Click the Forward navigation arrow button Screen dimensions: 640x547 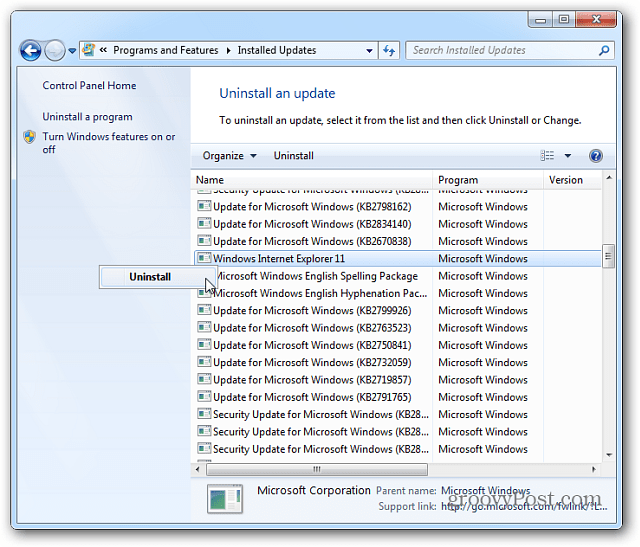(54, 51)
